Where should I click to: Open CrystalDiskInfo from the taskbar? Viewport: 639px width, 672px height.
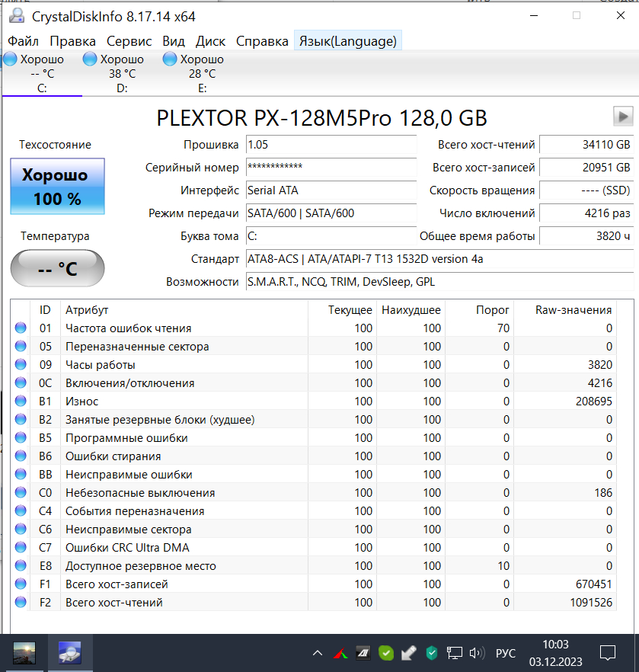point(70,653)
